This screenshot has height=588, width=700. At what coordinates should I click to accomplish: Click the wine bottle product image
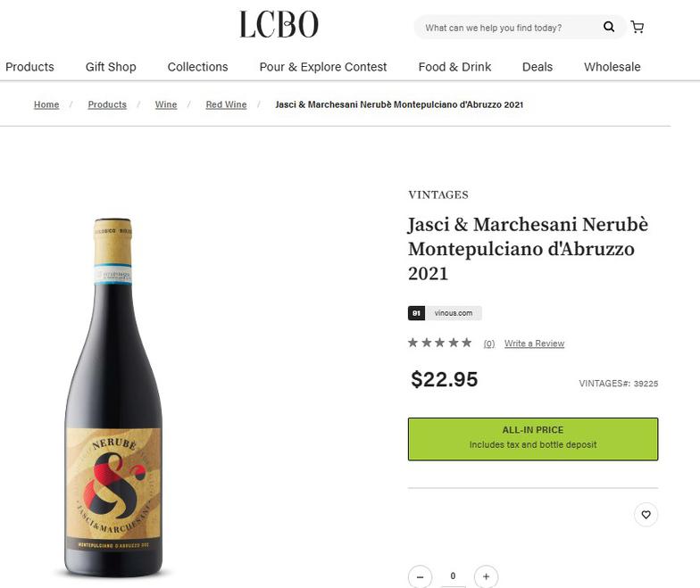(114, 397)
